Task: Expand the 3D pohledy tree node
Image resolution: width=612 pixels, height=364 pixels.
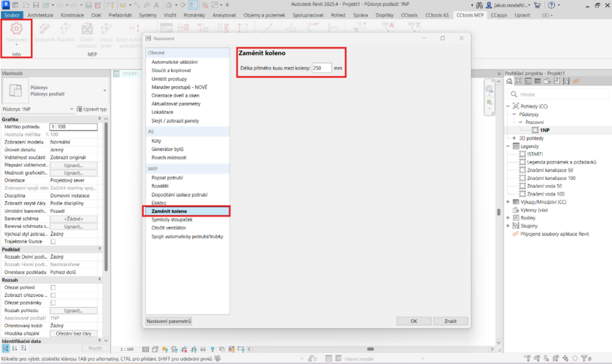Action: 514,138
